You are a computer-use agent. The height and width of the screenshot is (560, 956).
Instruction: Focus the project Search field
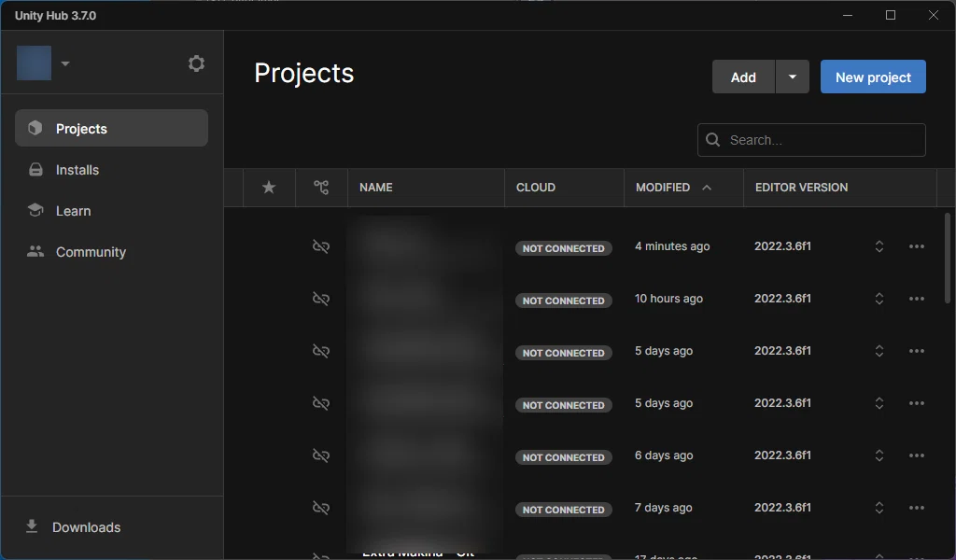click(811, 140)
